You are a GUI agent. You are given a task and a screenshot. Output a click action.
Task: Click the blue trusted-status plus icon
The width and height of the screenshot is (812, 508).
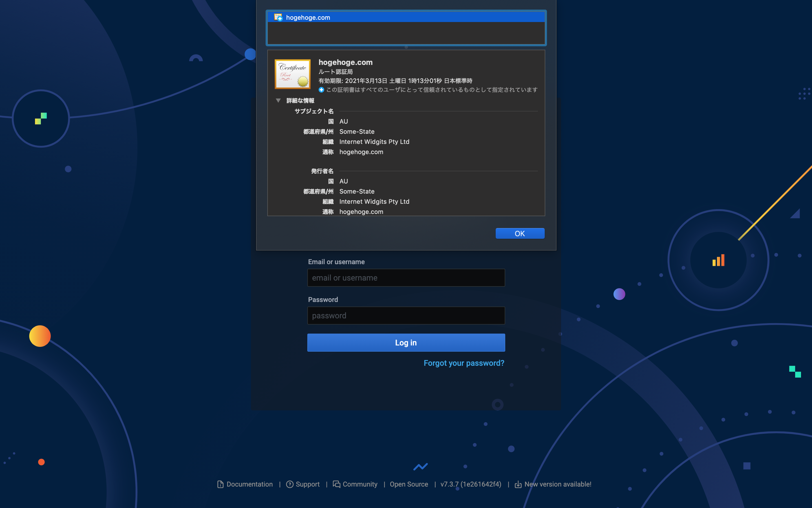321,90
